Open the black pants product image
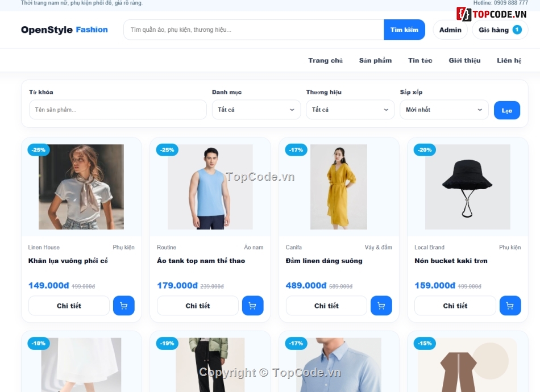This screenshot has width=540, height=392. [210, 365]
